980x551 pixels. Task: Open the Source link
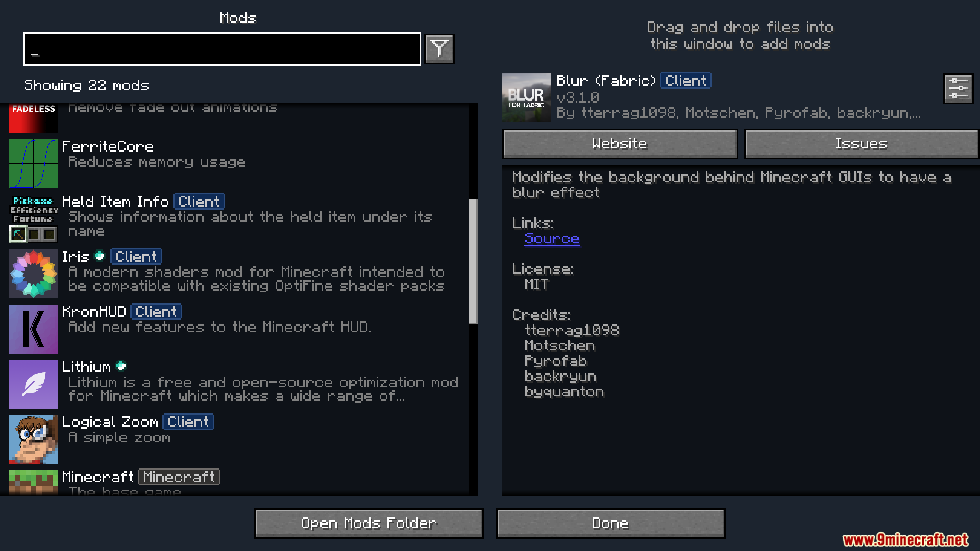552,239
